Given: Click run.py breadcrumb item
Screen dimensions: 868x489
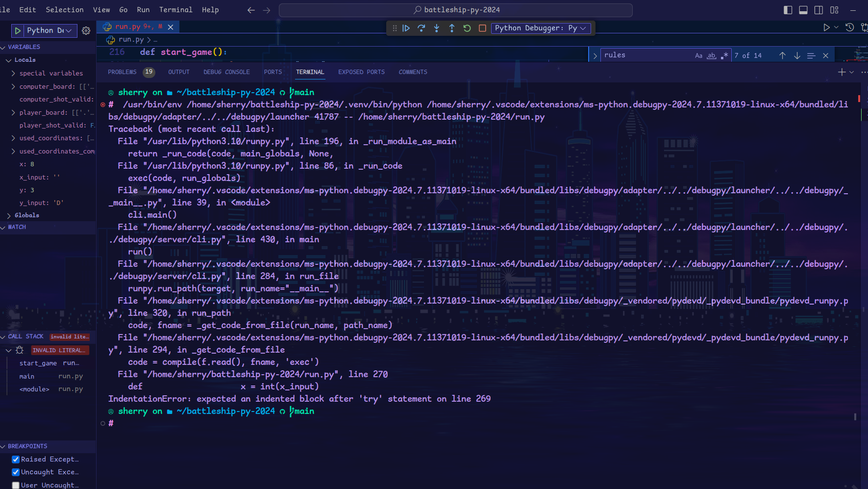Looking at the screenshot, I should [x=131, y=40].
